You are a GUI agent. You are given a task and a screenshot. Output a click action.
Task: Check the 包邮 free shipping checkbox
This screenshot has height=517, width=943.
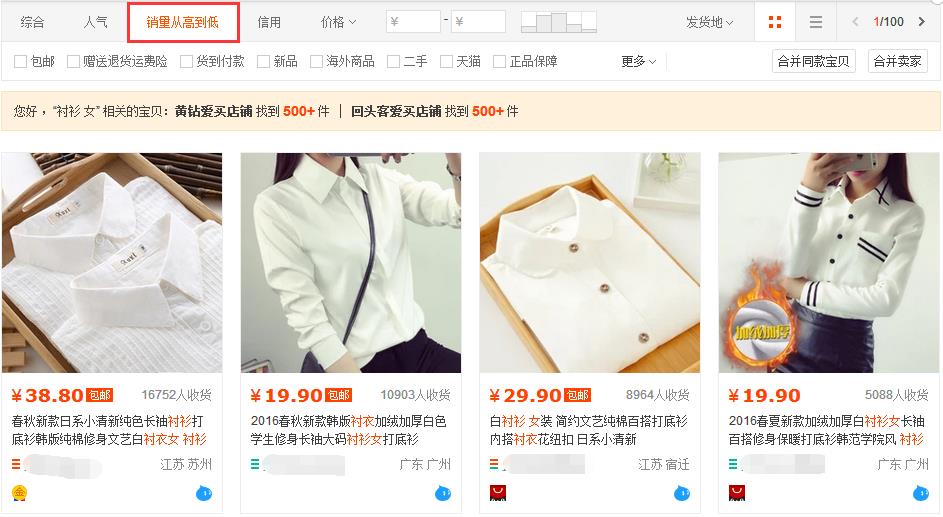[x=20, y=61]
